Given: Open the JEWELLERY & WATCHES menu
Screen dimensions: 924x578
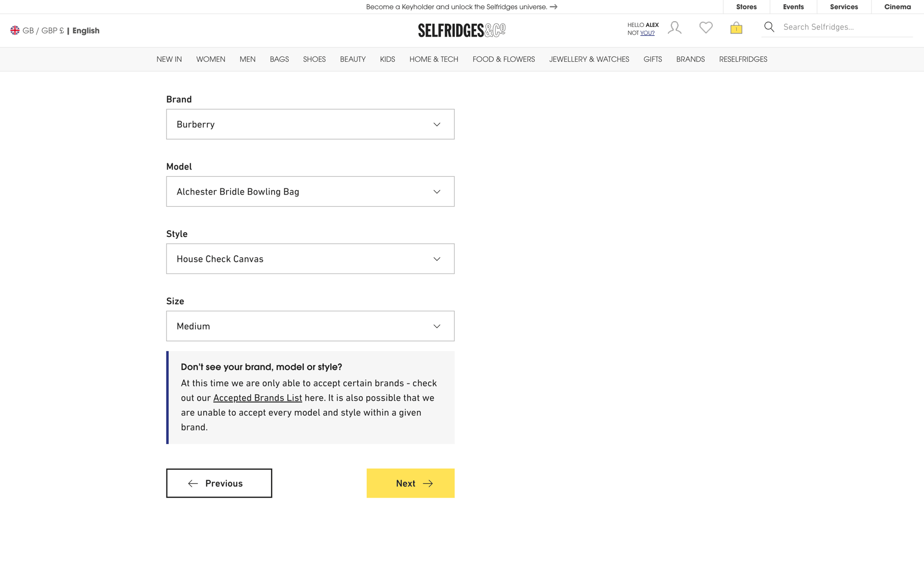Looking at the screenshot, I should click(589, 59).
